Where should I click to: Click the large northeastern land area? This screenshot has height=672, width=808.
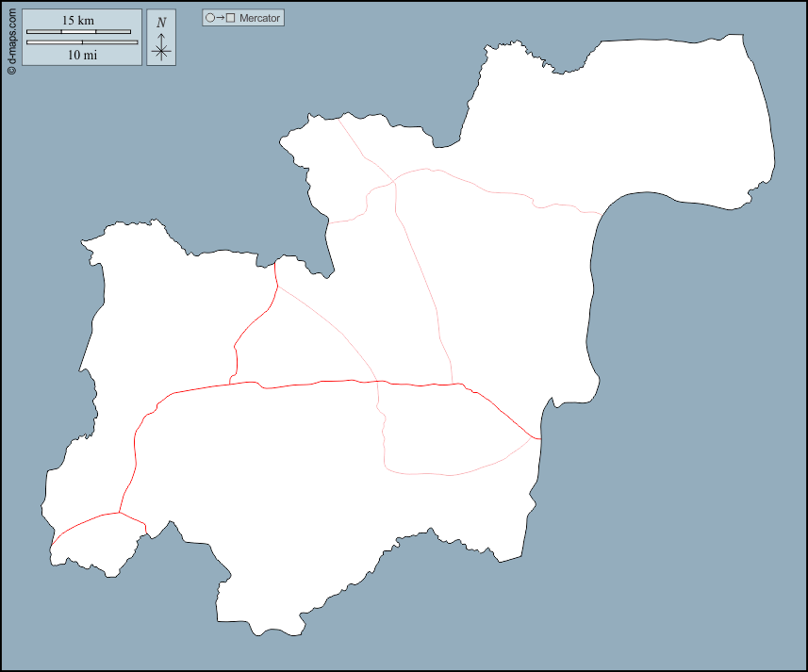pos(660,123)
